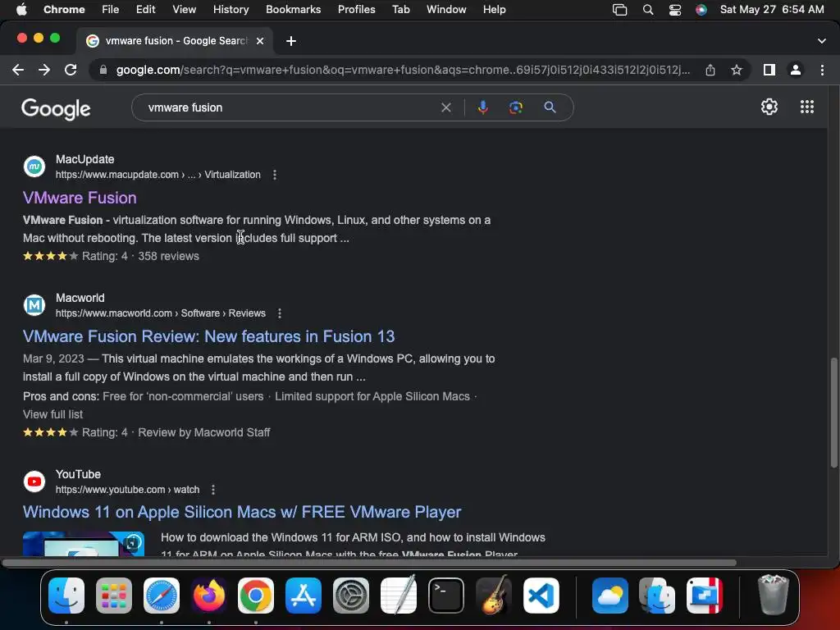The width and height of the screenshot is (840, 630).
Task: Open Macworld result options menu
Action: click(x=279, y=313)
